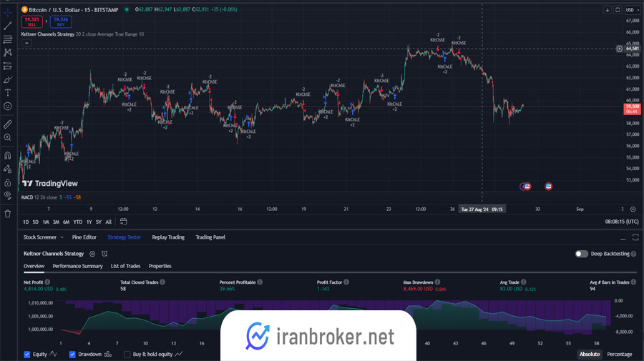The width and height of the screenshot is (644, 361).
Task: Lock all drawing tools
Action: click(7, 182)
